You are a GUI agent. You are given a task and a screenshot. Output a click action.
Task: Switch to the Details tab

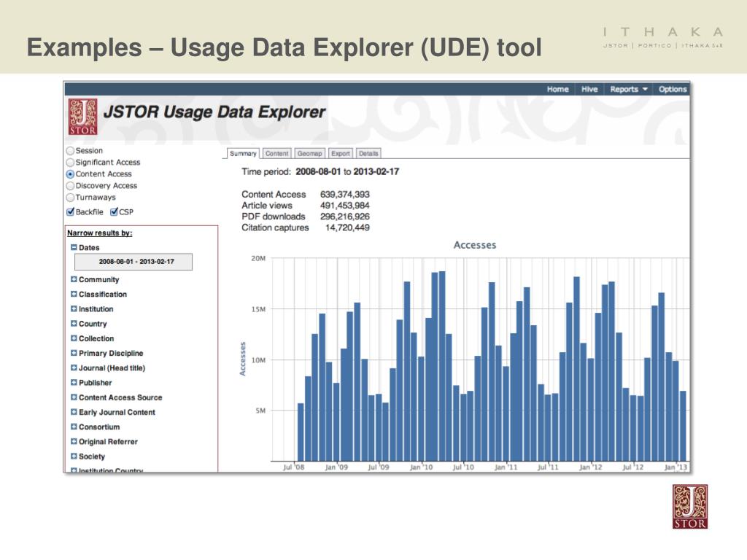point(368,153)
